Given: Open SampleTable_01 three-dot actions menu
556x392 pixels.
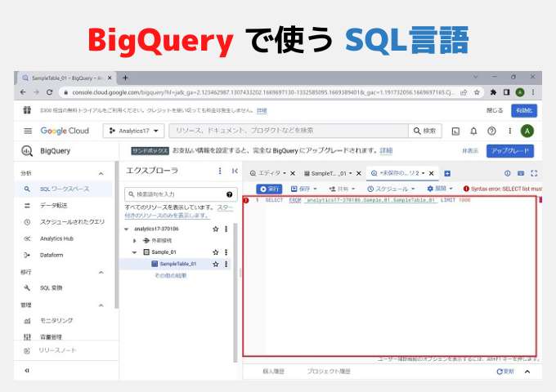Looking at the screenshot, I should (x=226, y=264).
